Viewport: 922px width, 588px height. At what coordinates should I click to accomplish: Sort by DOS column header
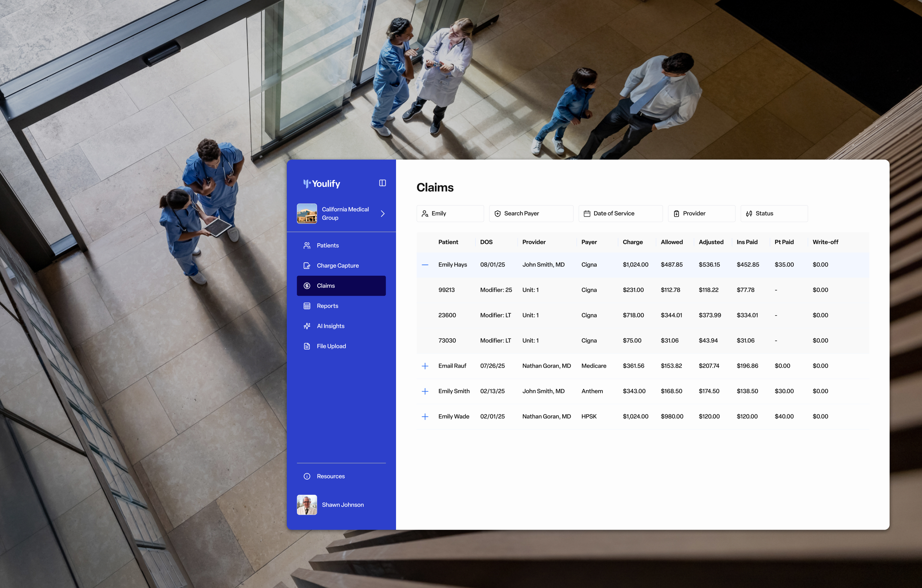(x=486, y=242)
